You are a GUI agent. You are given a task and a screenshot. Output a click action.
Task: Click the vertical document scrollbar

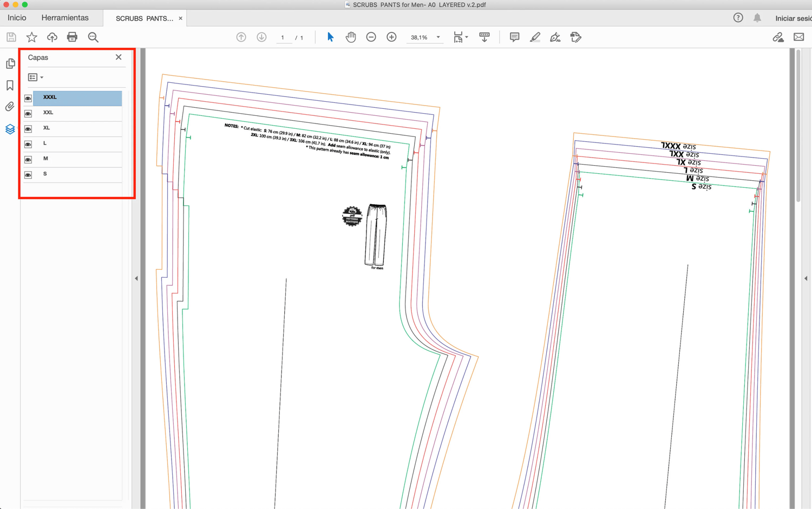(798, 126)
